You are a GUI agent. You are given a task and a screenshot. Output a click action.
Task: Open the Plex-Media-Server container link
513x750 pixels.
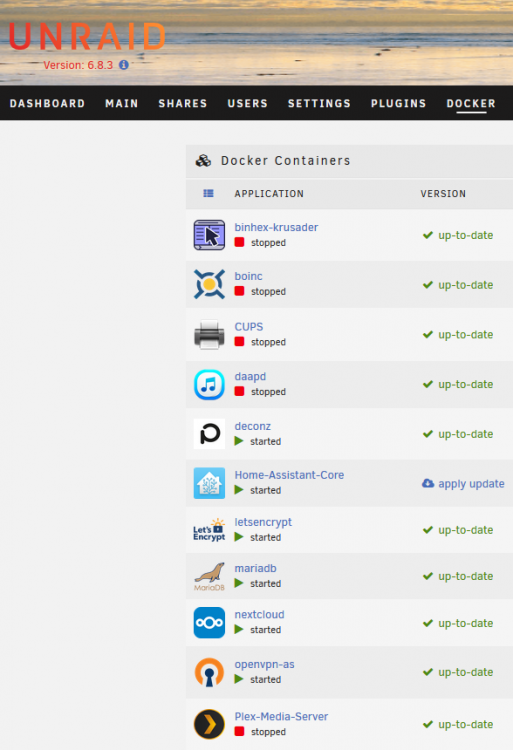pos(281,717)
